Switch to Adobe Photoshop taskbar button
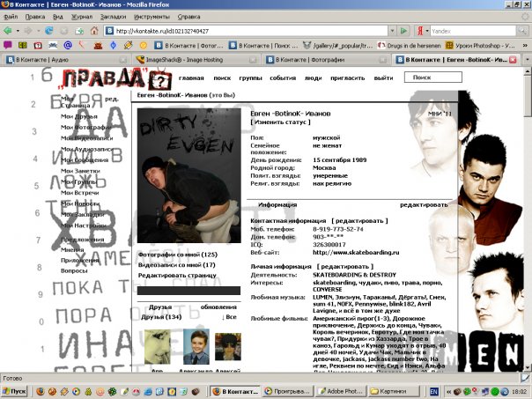The height and width of the screenshot is (399, 532). (341, 392)
